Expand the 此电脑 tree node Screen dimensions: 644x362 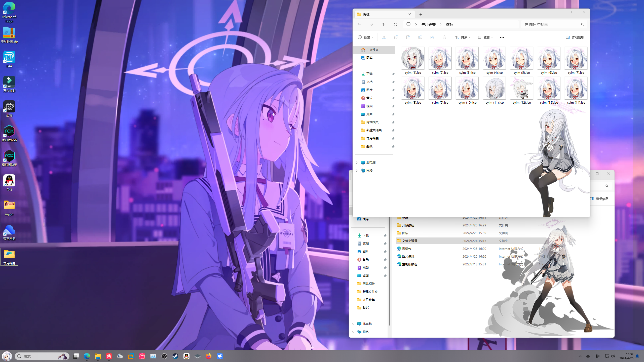point(357,163)
